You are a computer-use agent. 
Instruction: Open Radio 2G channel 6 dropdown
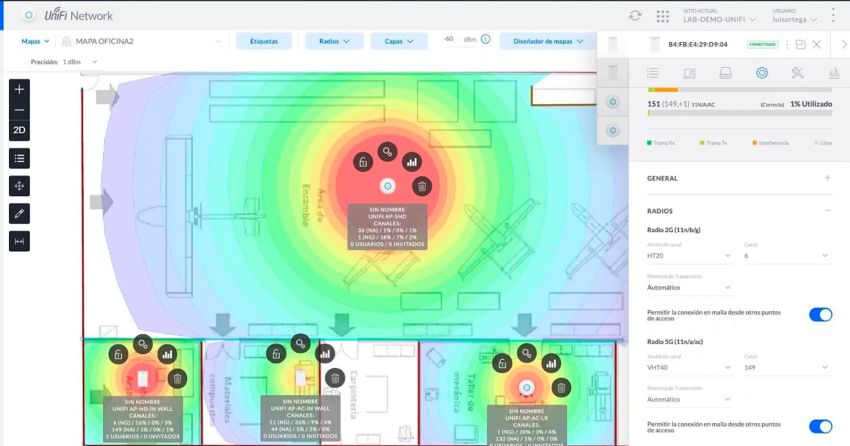click(x=787, y=256)
